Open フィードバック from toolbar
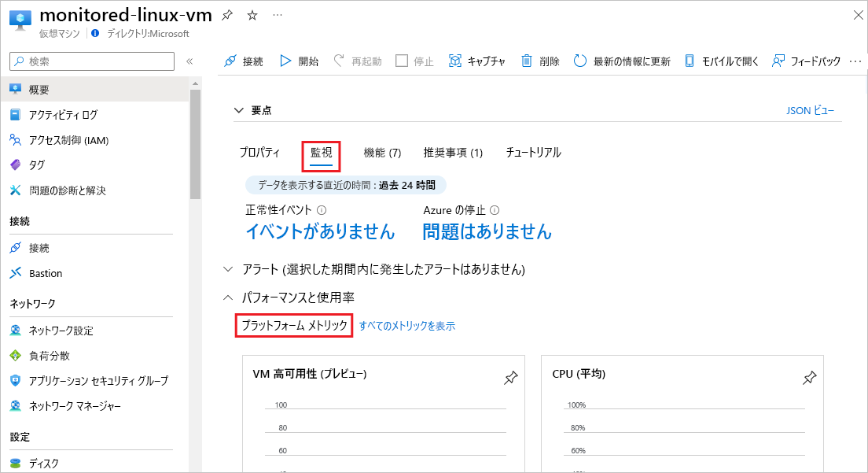The width and height of the screenshot is (868, 473). click(x=807, y=61)
